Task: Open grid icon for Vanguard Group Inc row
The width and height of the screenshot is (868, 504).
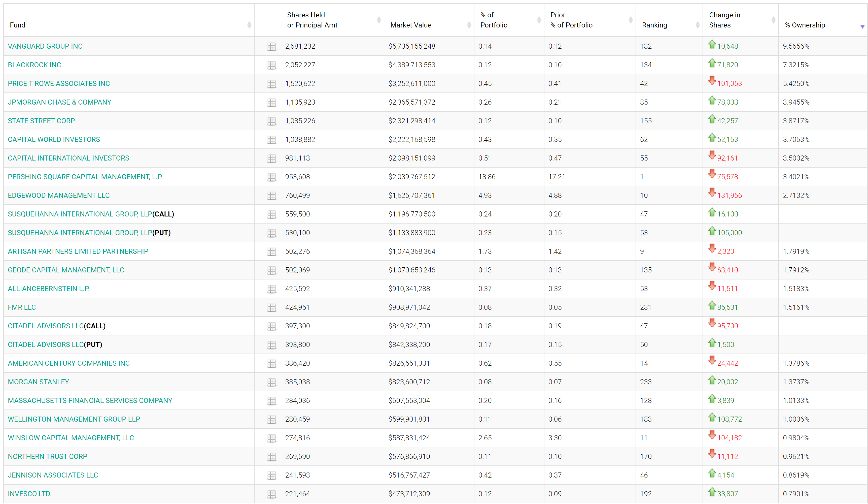Action: [271, 47]
